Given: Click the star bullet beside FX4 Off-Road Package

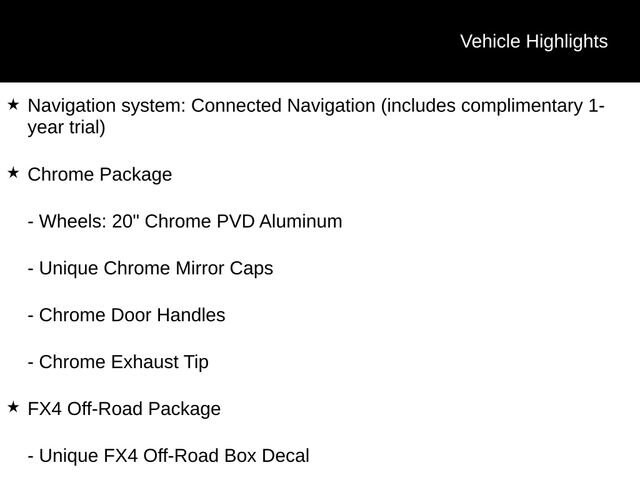Looking at the screenshot, I should 13,407.
